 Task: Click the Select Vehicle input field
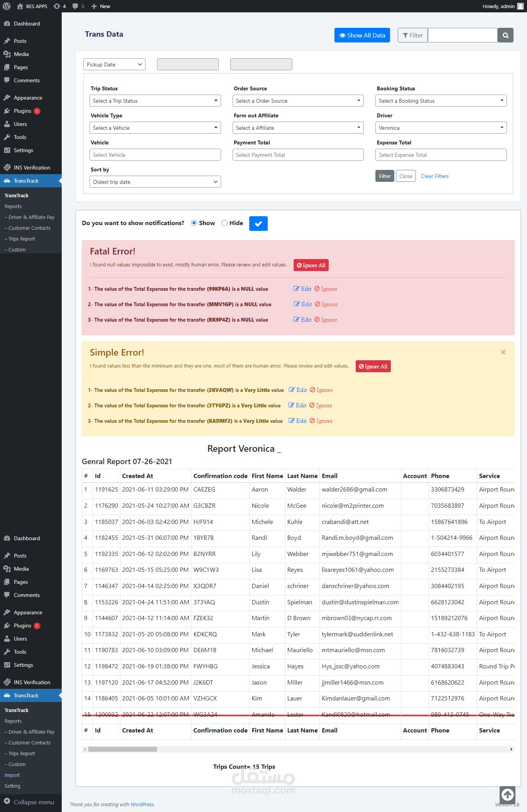[x=155, y=155]
